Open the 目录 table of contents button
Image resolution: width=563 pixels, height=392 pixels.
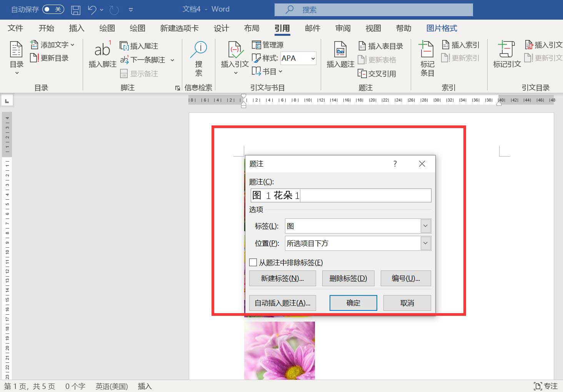coord(17,58)
